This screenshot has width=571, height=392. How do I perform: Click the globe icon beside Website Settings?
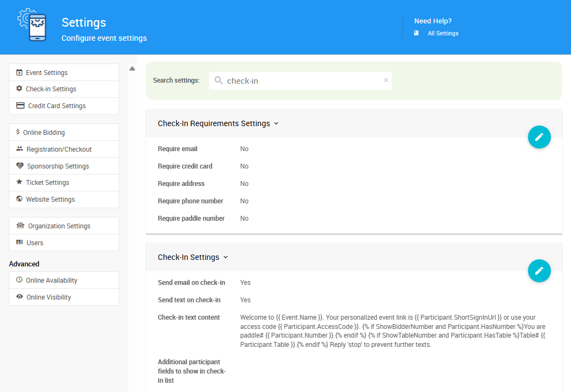click(19, 199)
